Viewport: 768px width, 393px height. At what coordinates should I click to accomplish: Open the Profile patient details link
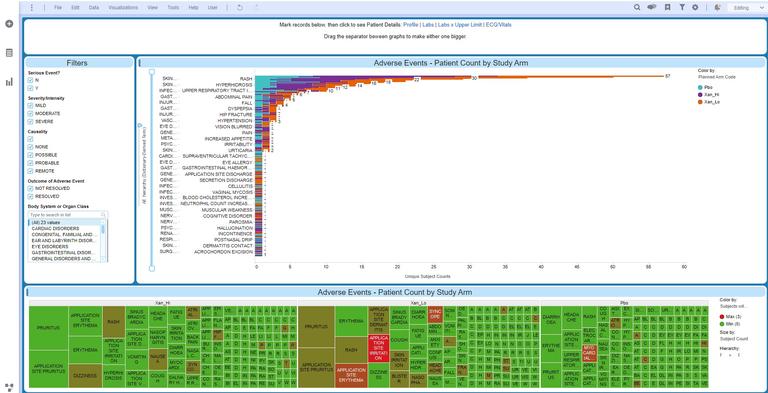click(x=410, y=25)
